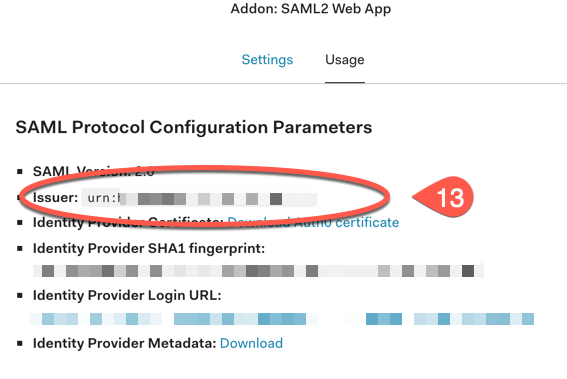This screenshot has width=567, height=379.
Task: Click the bullet before Login URL
Action: [x=20, y=295]
